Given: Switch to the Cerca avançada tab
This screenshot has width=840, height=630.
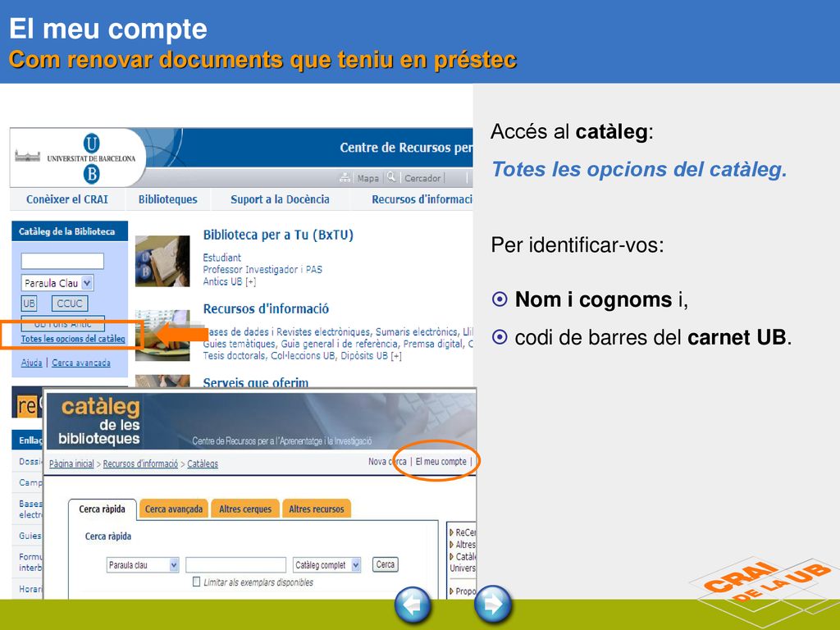Looking at the screenshot, I should click(x=174, y=509).
